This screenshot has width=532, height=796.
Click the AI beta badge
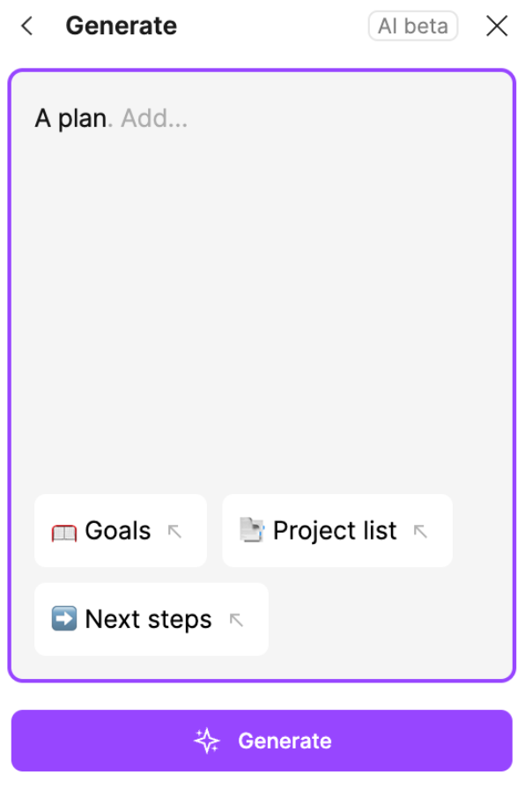coord(413,26)
